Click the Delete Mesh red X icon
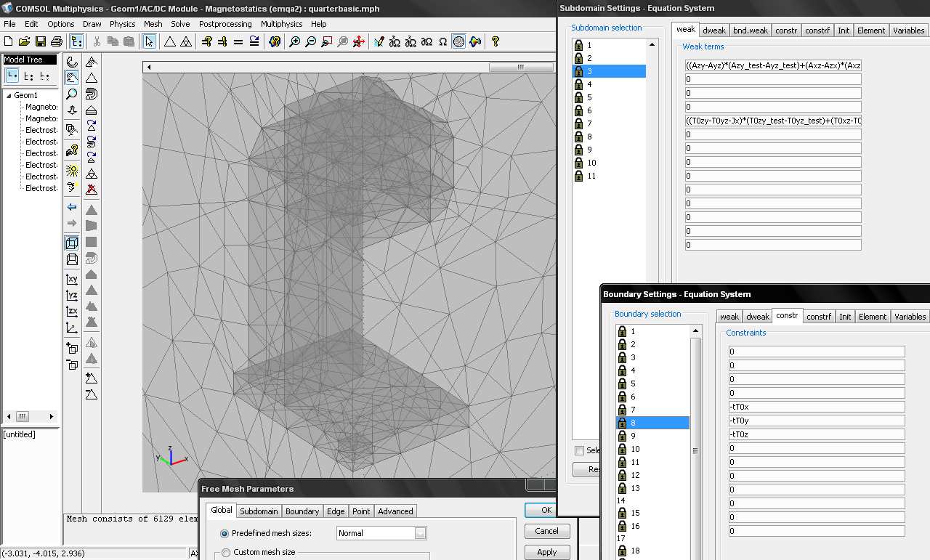The image size is (930, 560). coord(92,190)
